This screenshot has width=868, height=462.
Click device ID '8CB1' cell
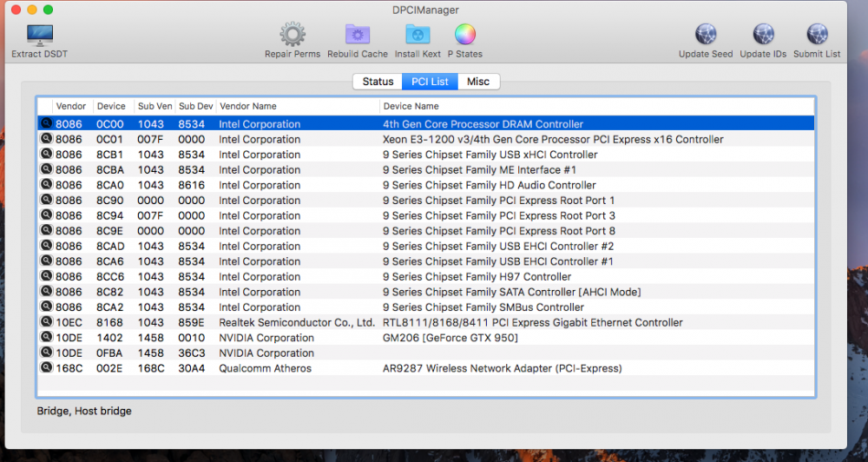pos(109,155)
